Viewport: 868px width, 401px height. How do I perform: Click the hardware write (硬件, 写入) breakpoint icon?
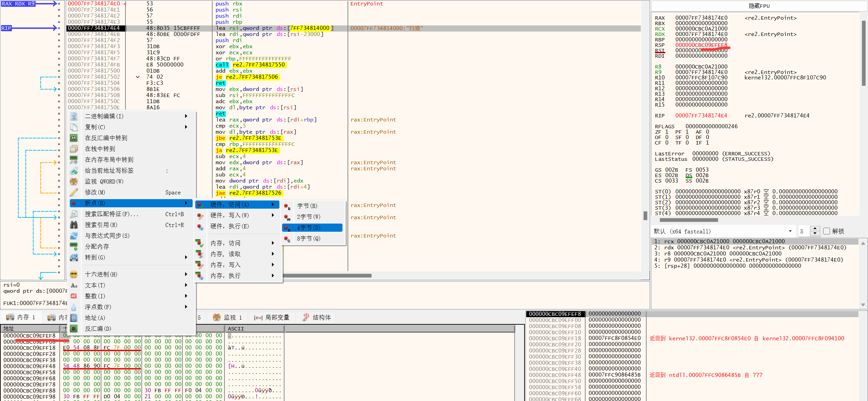tap(200, 216)
